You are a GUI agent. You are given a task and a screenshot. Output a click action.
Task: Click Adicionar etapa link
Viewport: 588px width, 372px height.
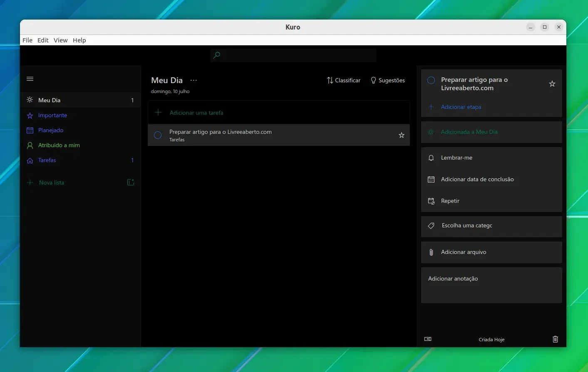pyautogui.click(x=461, y=107)
